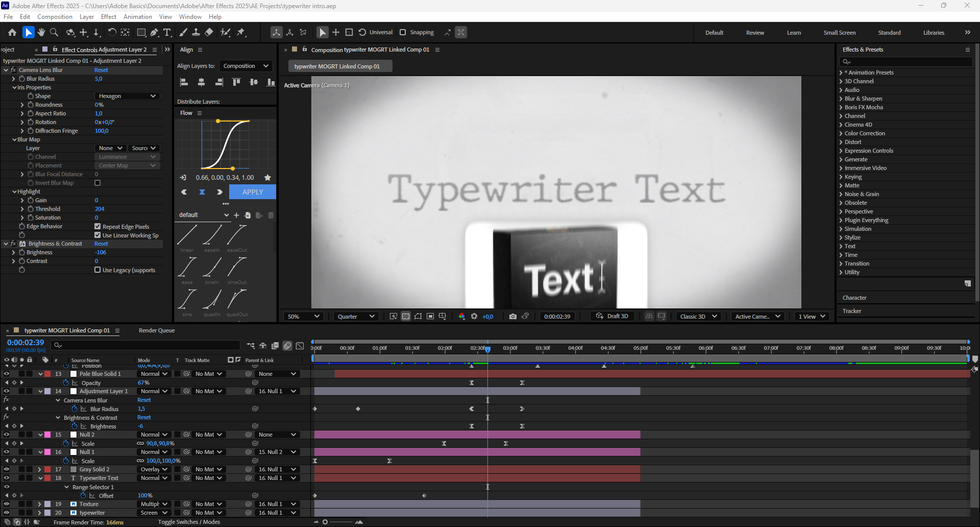The width and height of the screenshot is (980, 527).
Task: Uncheck Repeat Edge Pixels
Action: [x=97, y=226]
